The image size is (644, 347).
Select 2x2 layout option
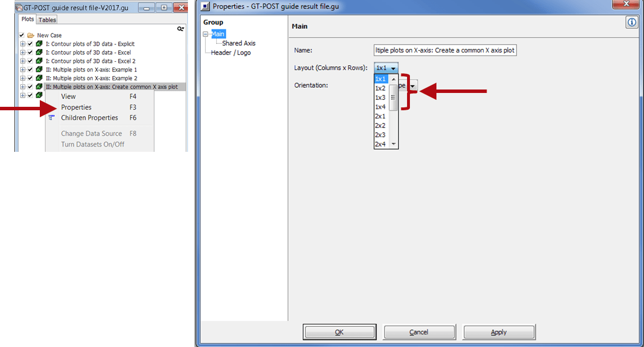tap(382, 125)
